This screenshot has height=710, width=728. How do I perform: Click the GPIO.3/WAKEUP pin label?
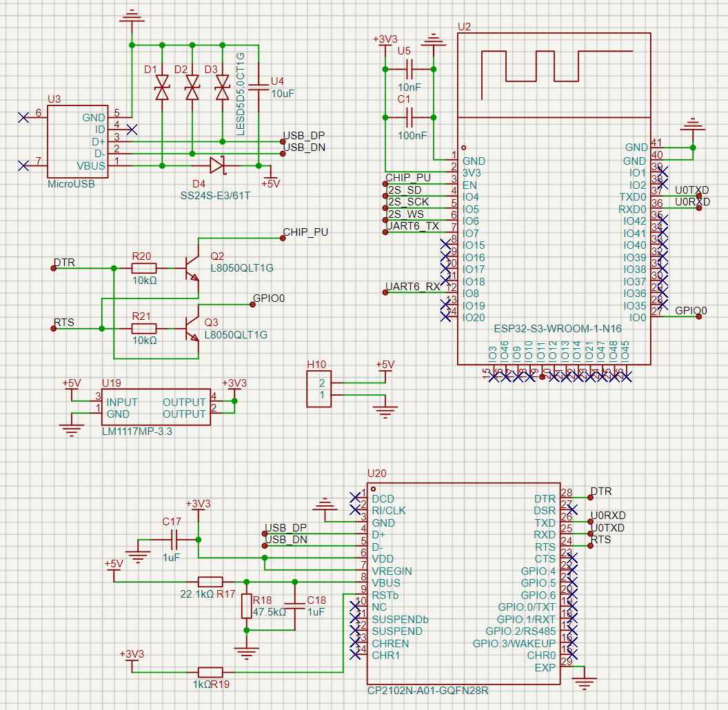[514, 644]
